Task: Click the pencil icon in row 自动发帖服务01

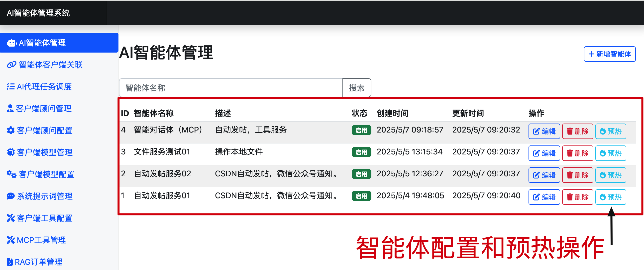Action: click(536, 197)
